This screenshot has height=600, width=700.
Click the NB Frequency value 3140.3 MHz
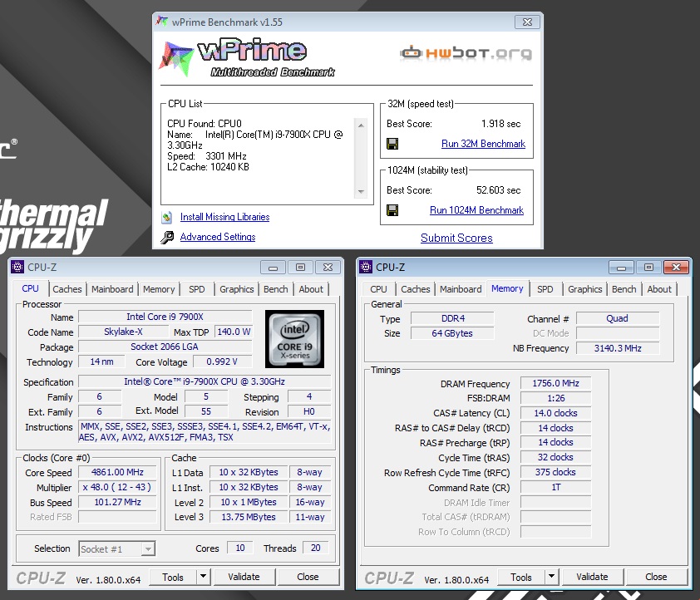(x=618, y=348)
